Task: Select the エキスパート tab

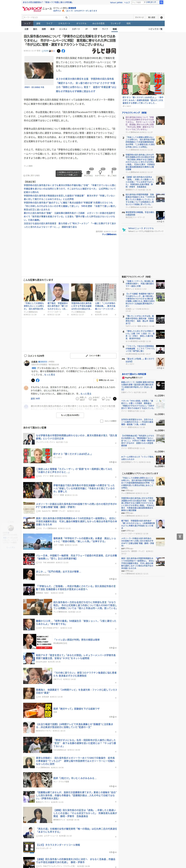Action: (x=64, y=24)
